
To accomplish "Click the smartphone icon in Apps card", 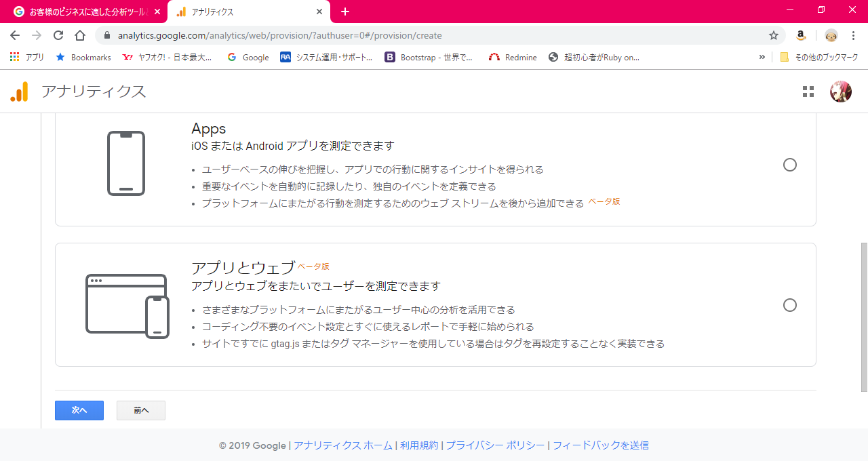I will click(126, 163).
